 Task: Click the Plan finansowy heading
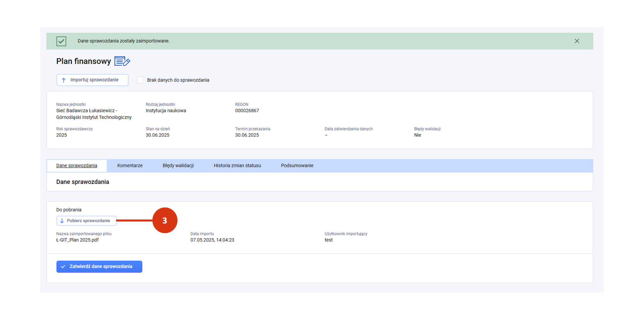[84, 61]
